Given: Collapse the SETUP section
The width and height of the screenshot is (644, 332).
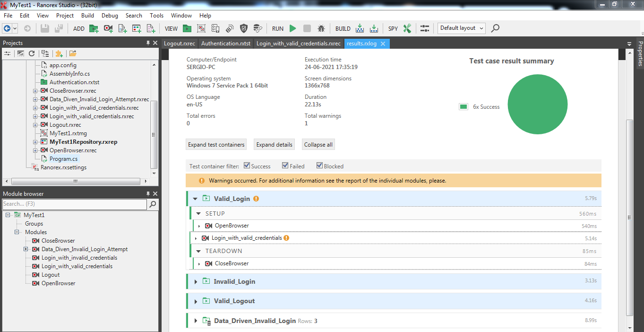Looking at the screenshot, I should [x=199, y=214].
